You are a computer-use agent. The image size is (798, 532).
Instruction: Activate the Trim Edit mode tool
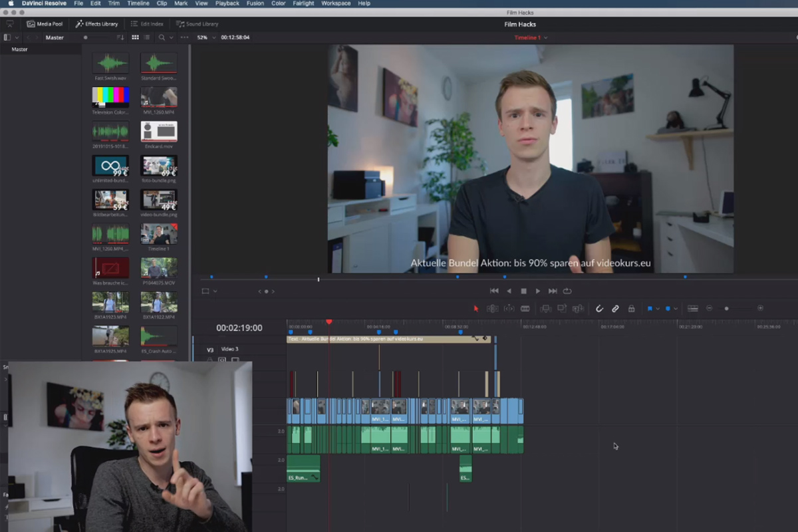tap(492, 308)
